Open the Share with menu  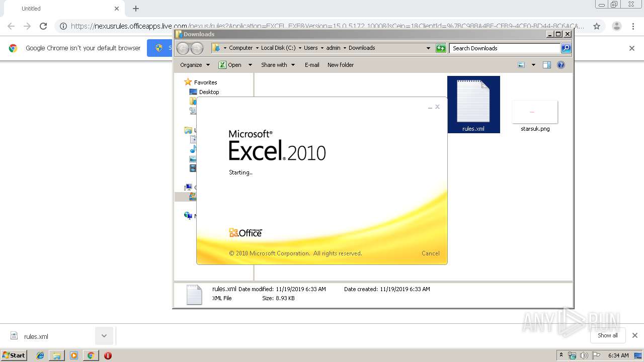pyautogui.click(x=278, y=65)
